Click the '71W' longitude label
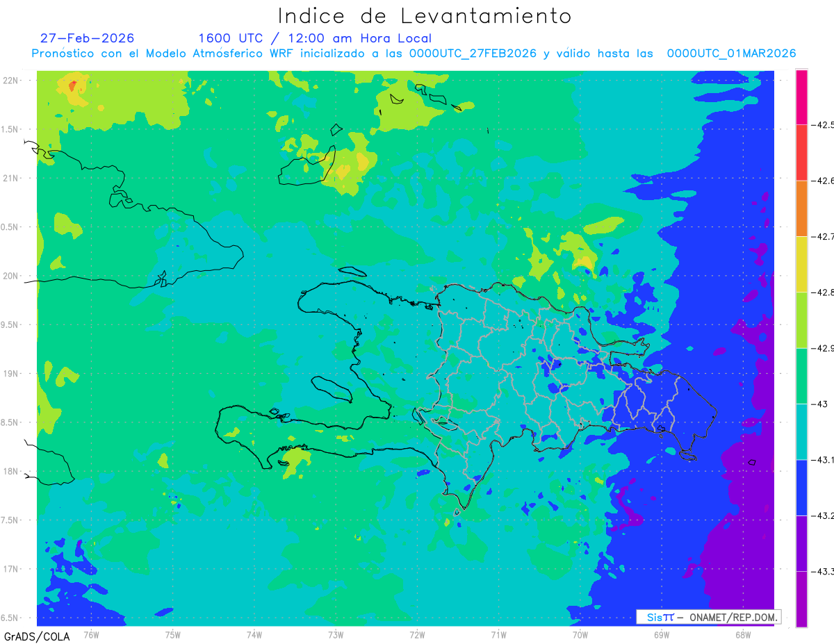 pos(498,634)
